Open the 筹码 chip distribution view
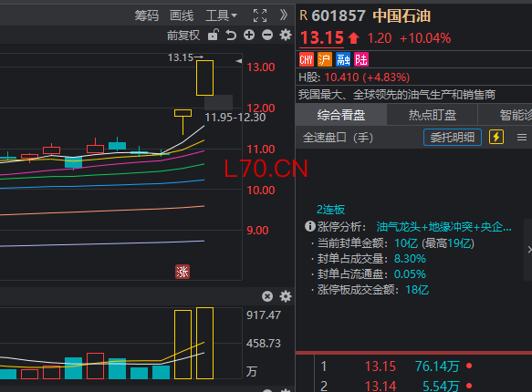 (x=147, y=15)
